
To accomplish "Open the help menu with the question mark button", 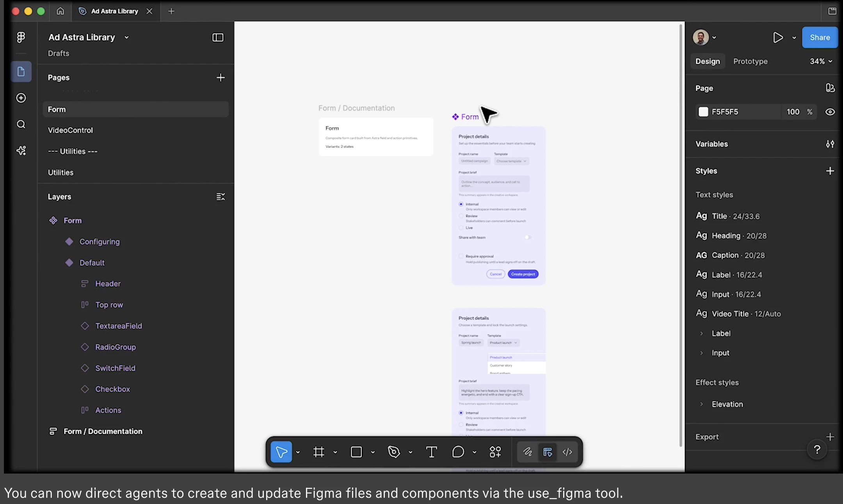I will tap(816, 449).
